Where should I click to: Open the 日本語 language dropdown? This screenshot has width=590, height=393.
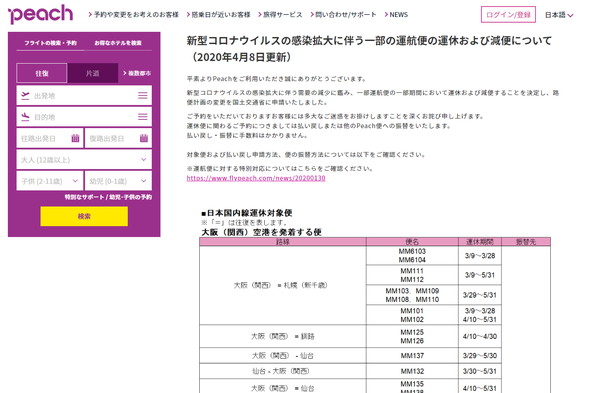click(x=559, y=15)
